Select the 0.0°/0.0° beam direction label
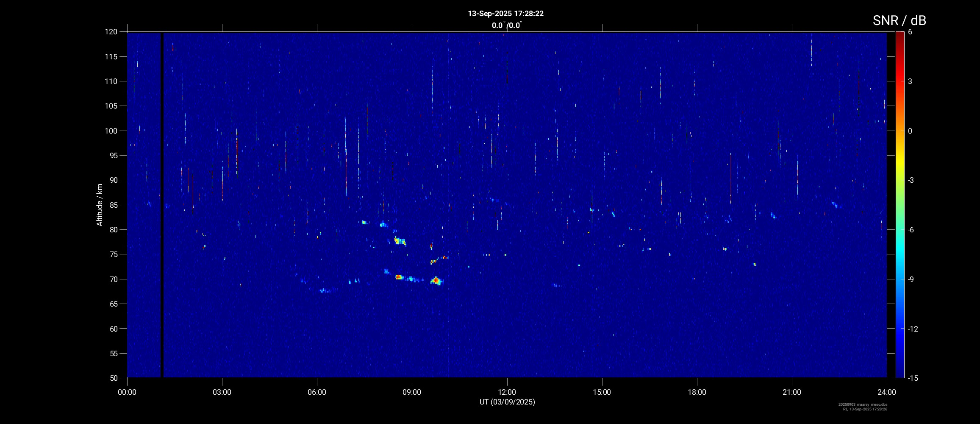The height and width of the screenshot is (424, 980). click(x=506, y=25)
